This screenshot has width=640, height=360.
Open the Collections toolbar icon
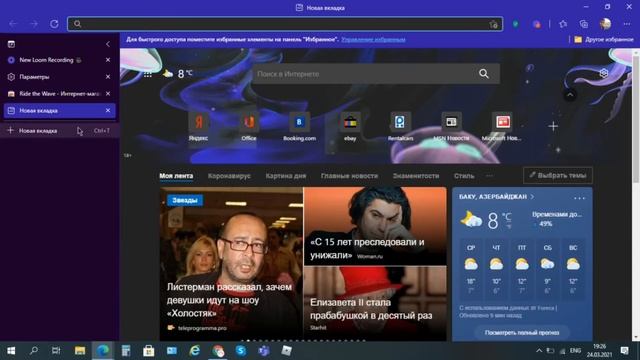point(584,24)
